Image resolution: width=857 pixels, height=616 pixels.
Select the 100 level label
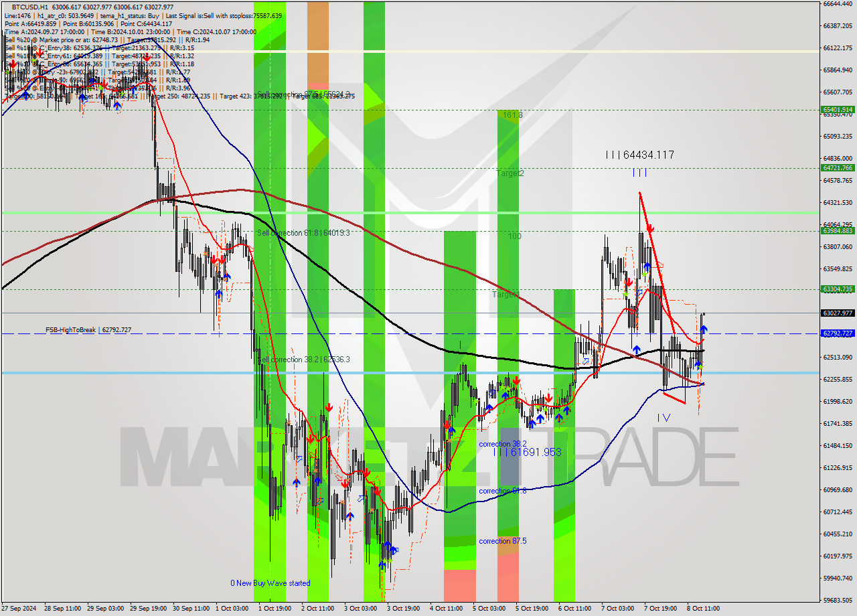(514, 236)
